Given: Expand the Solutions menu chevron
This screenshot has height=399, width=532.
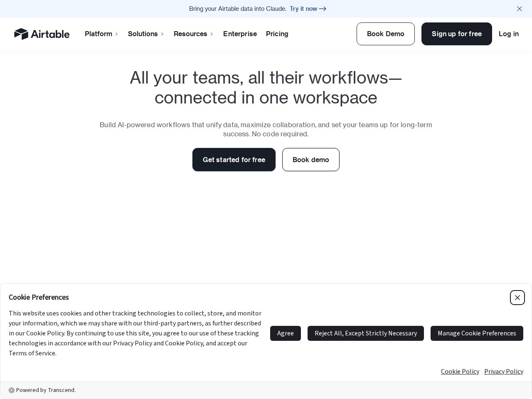Looking at the screenshot, I should [163, 34].
